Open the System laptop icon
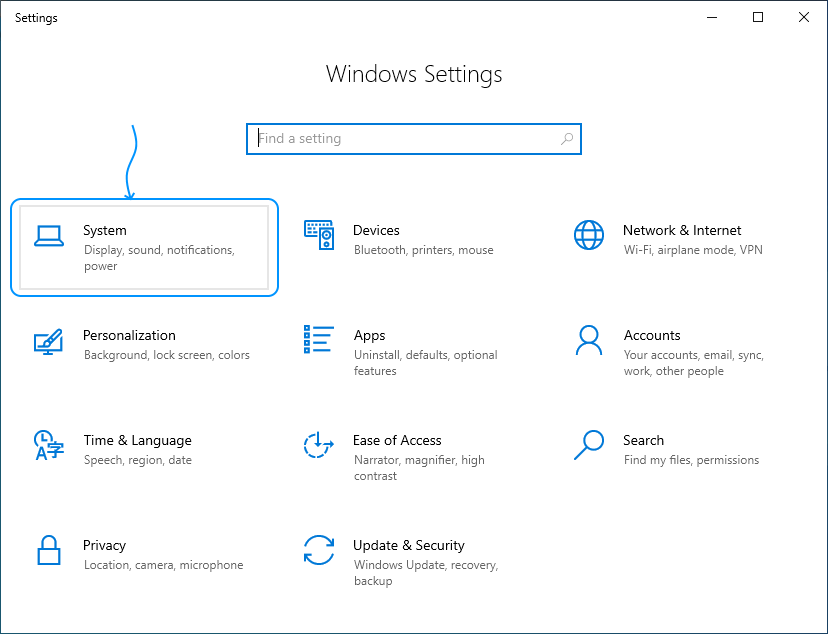828x634 pixels. pyautogui.click(x=49, y=236)
